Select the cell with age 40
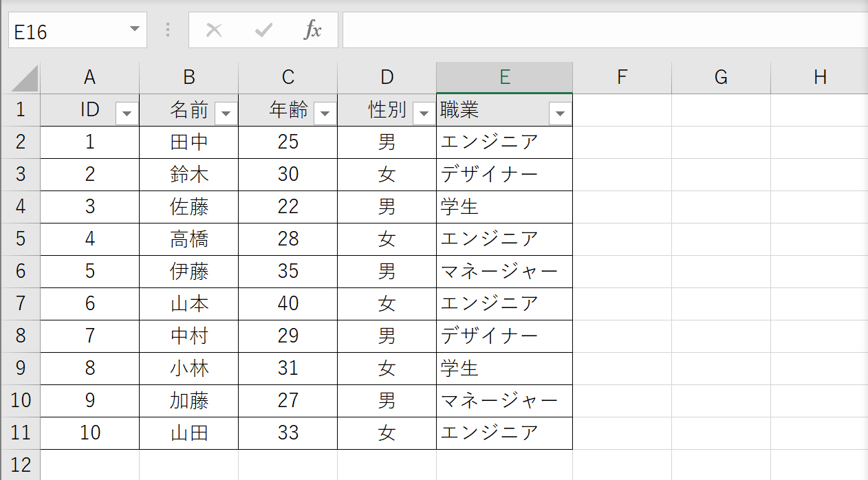This screenshot has height=480, width=868. [x=287, y=304]
